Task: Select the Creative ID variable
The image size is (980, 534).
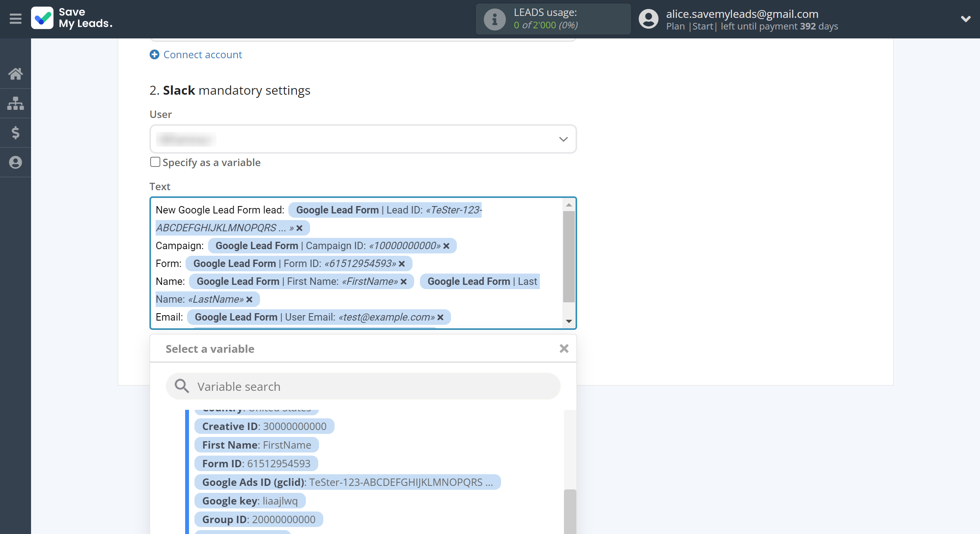Action: click(x=264, y=427)
